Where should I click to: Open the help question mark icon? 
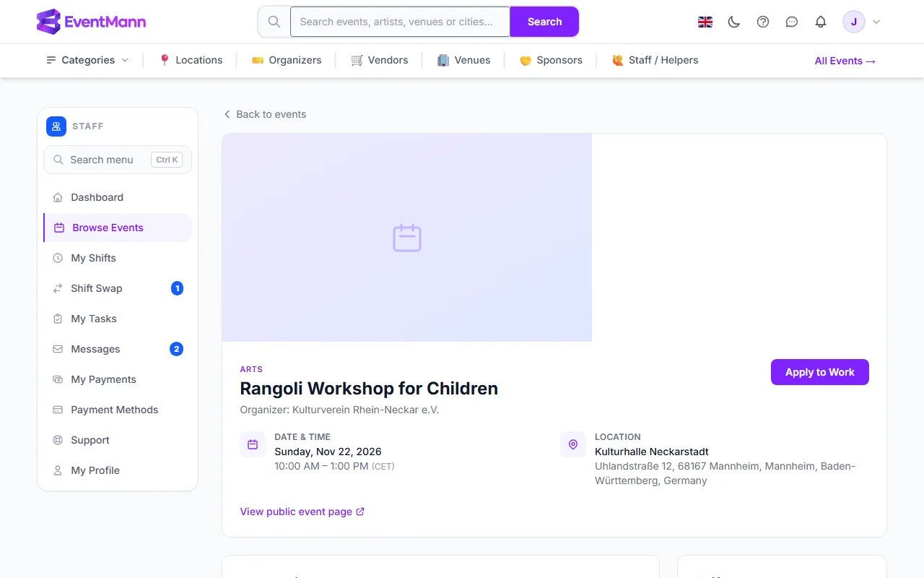763,22
